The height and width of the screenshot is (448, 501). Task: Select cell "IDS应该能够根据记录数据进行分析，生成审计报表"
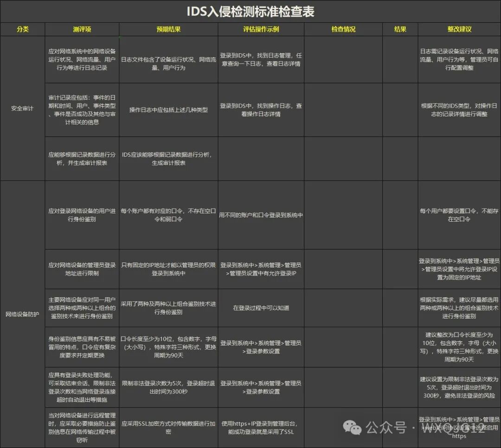click(x=168, y=159)
